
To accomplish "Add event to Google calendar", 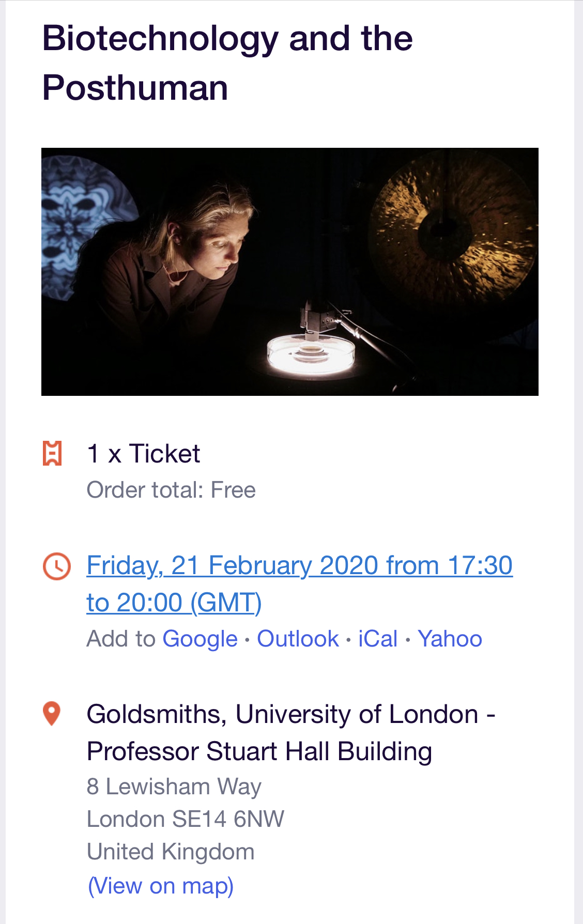I will coord(200,639).
